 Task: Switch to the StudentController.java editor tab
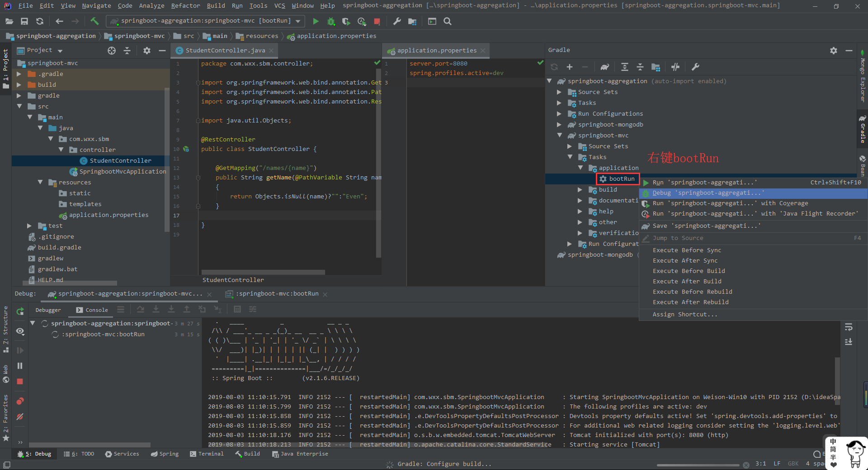[225, 51]
